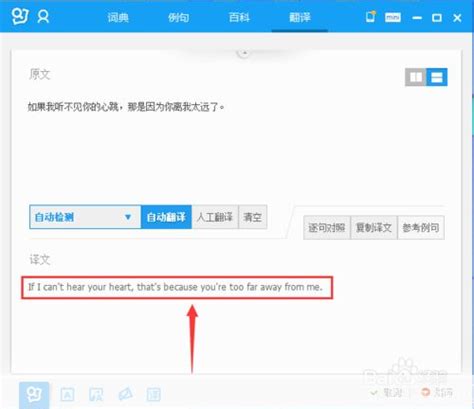Viewport: 474px width, 409px height.
Task: Collapse the top panel using small arrow handle
Action: [244, 53]
